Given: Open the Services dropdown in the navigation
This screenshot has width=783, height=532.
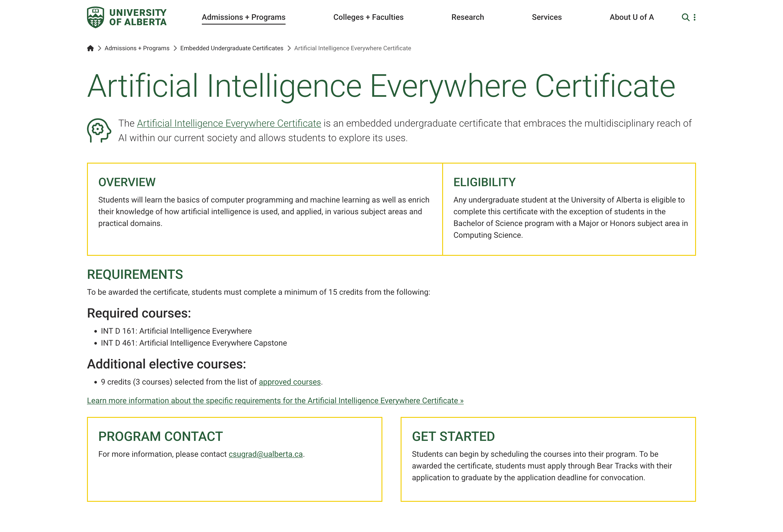Looking at the screenshot, I should point(547,17).
